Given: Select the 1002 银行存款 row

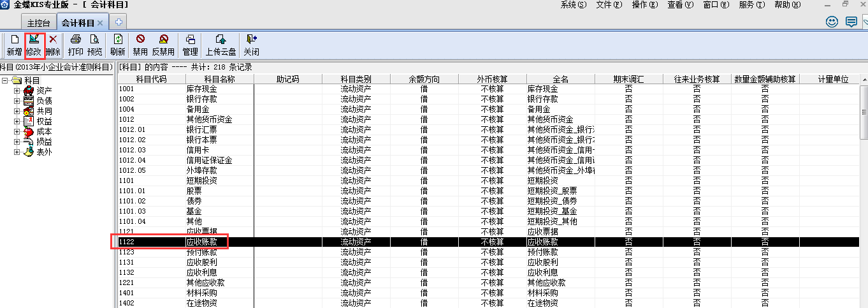Looking at the screenshot, I should point(201,99).
